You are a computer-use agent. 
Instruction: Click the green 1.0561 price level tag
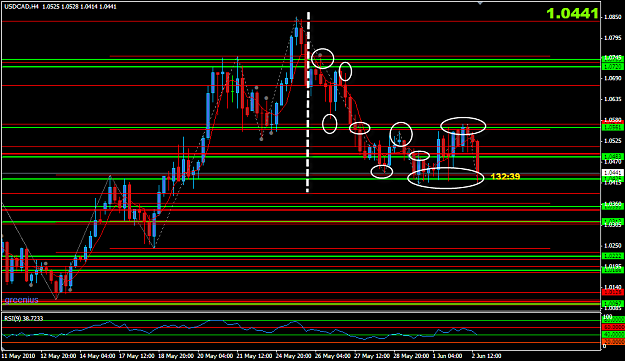click(x=613, y=128)
